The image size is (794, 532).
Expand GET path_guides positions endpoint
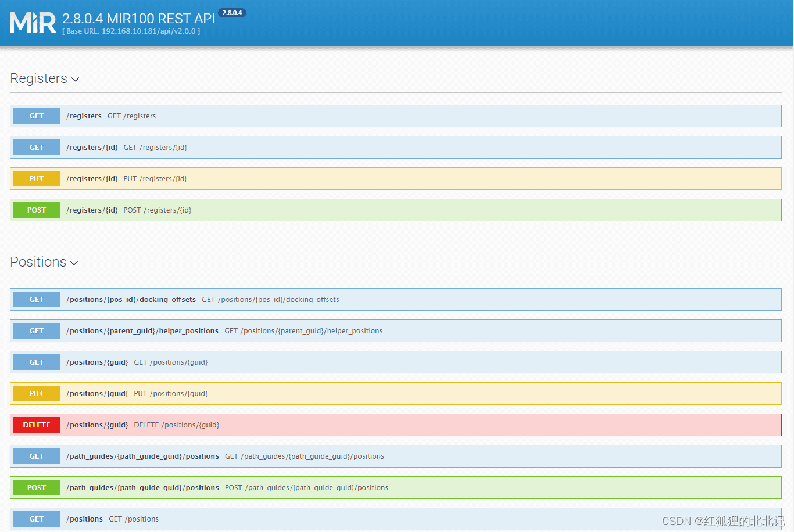396,456
